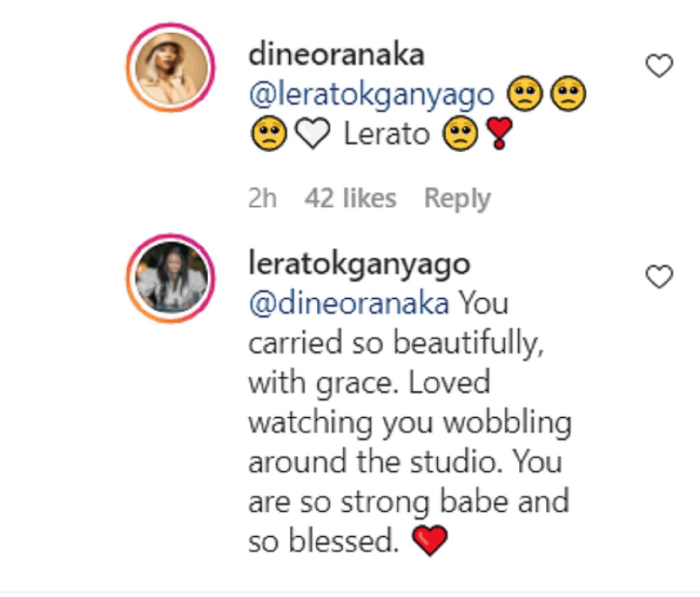Click the red heart exclamation emoji
Viewport: 700px width, 597px height.
pyautogui.click(x=499, y=133)
